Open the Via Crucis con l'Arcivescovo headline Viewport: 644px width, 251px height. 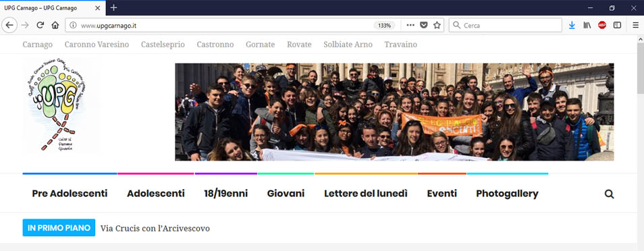[155, 228]
